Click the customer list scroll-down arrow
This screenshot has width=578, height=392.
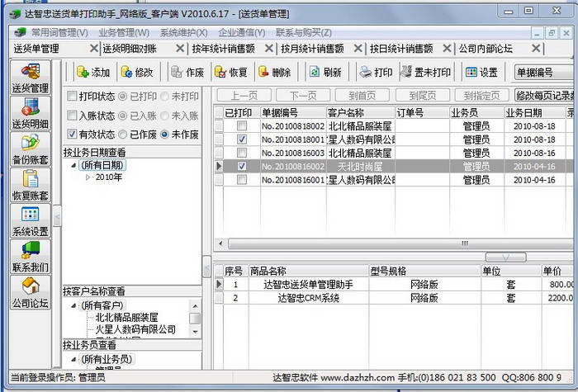tap(196, 332)
